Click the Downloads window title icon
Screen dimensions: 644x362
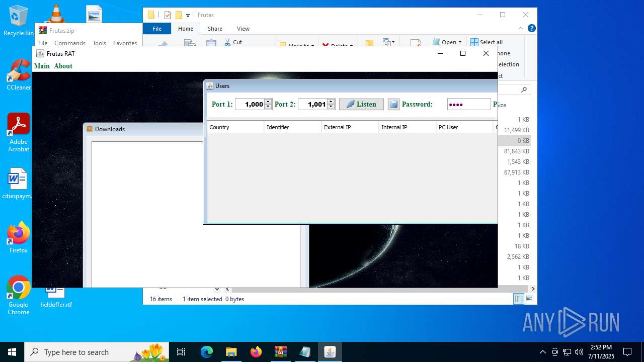point(90,129)
